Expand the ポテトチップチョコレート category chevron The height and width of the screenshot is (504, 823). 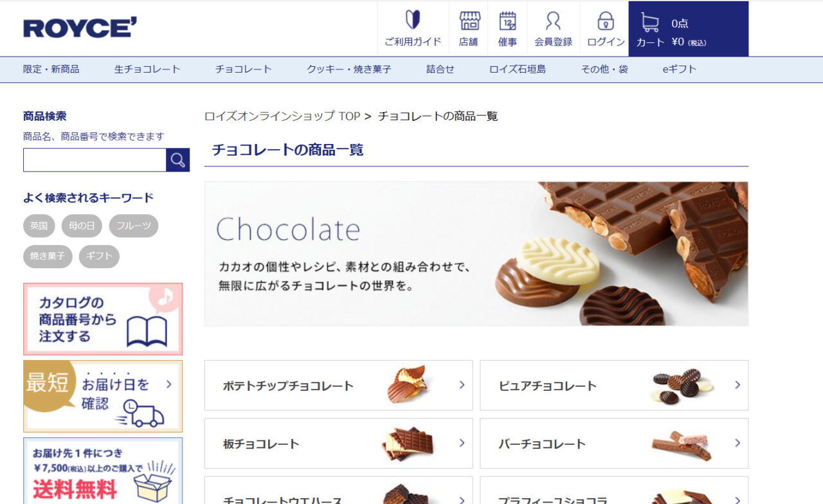click(x=462, y=385)
